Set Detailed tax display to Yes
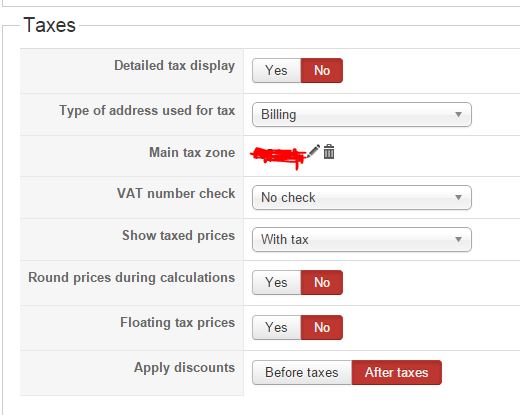This screenshot has width=520, height=415. coord(277,71)
